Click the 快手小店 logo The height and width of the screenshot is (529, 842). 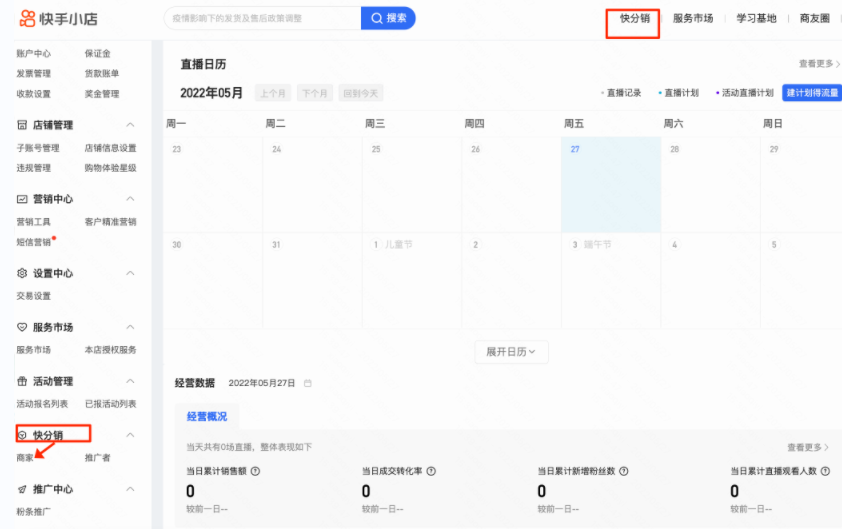[59, 19]
